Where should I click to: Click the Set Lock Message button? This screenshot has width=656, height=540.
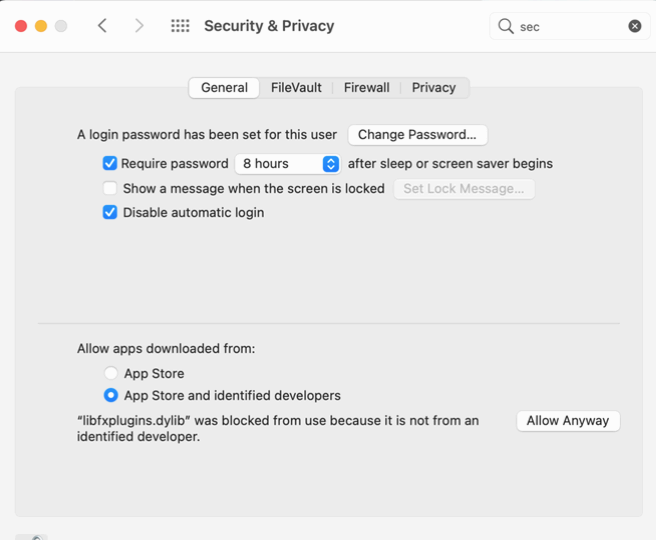click(x=463, y=188)
